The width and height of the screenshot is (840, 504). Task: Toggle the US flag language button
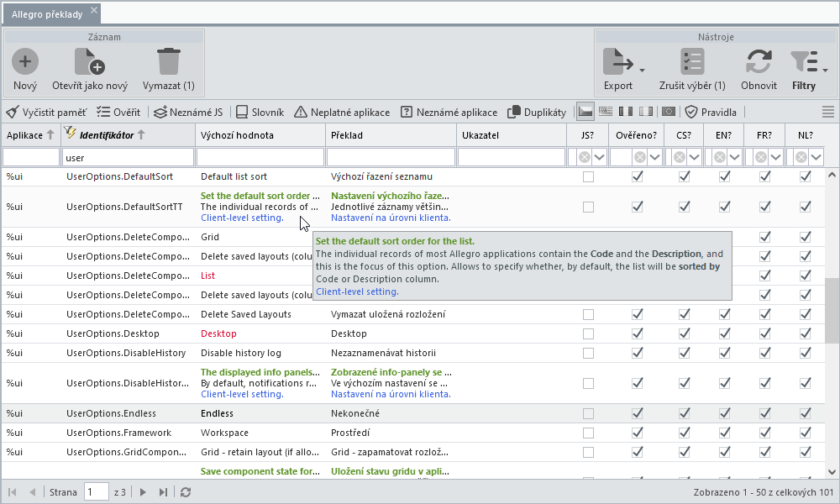pyautogui.click(x=606, y=112)
